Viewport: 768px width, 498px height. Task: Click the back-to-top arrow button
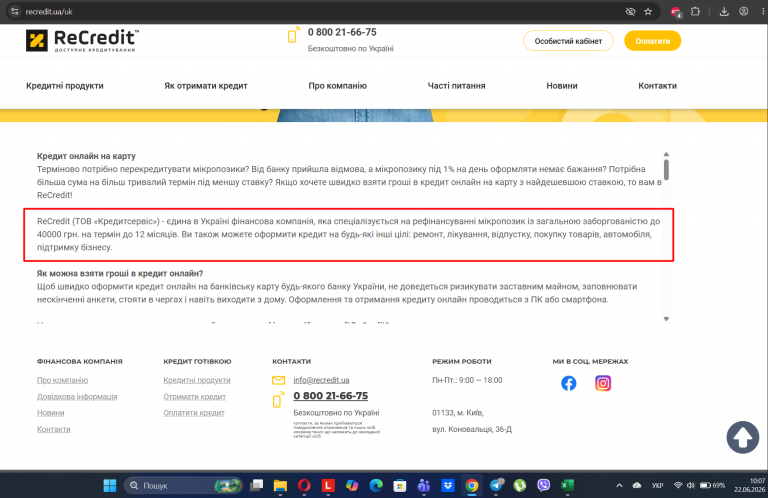[743, 437]
